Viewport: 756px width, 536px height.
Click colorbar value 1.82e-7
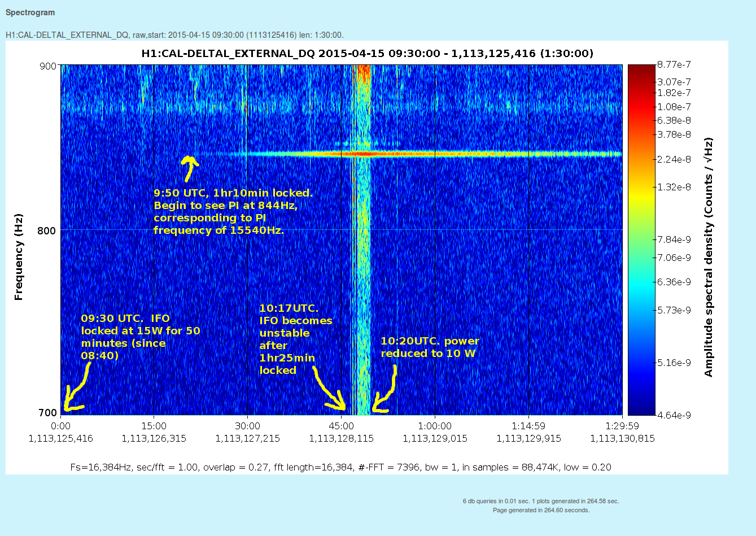tap(674, 93)
